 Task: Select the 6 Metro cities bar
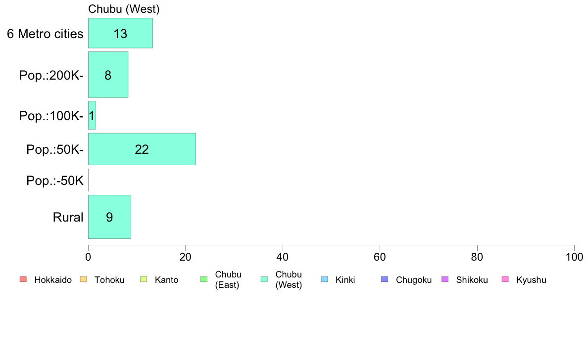pyautogui.click(x=120, y=33)
